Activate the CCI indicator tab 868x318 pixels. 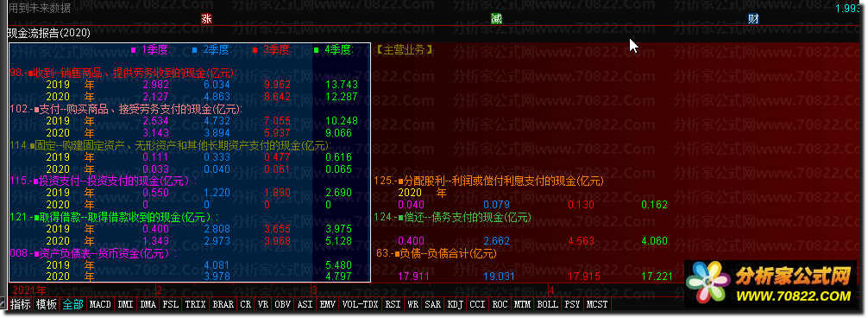tap(478, 304)
